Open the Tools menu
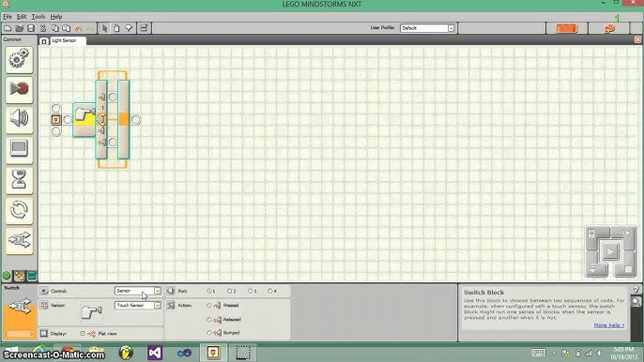Image resolution: width=644 pixels, height=362 pixels. tap(38, 17)
